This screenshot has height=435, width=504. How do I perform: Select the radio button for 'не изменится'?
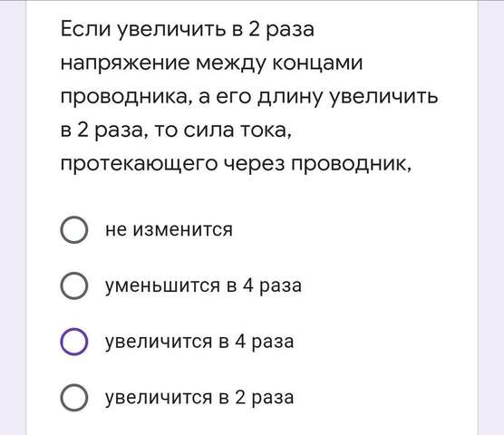click(x=74, y=229)
